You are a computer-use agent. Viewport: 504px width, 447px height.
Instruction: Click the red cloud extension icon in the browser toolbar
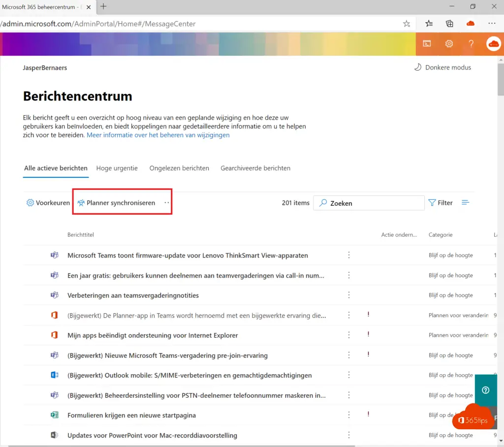pyautogui.click(x=471, y=24)
